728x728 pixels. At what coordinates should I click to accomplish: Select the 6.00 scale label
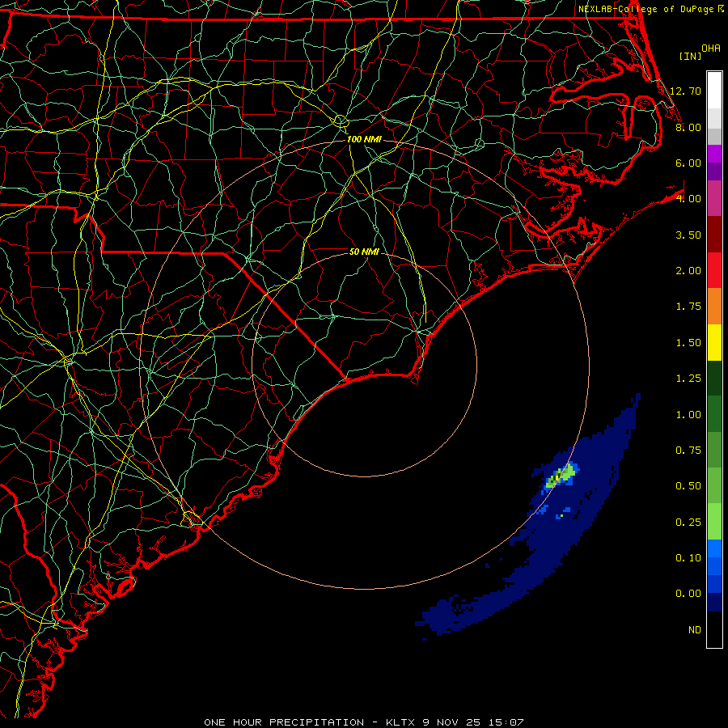[688, 163]
